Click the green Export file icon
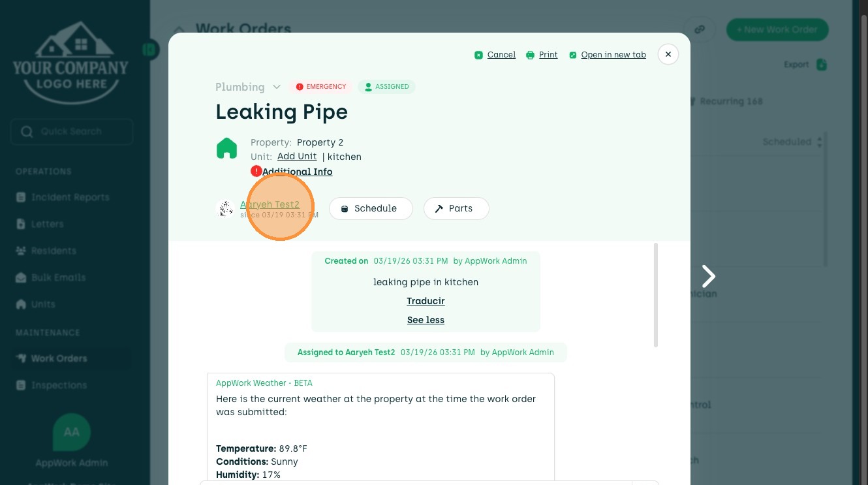868x485 pixels. pyautogui.click(x=822, y=65)
